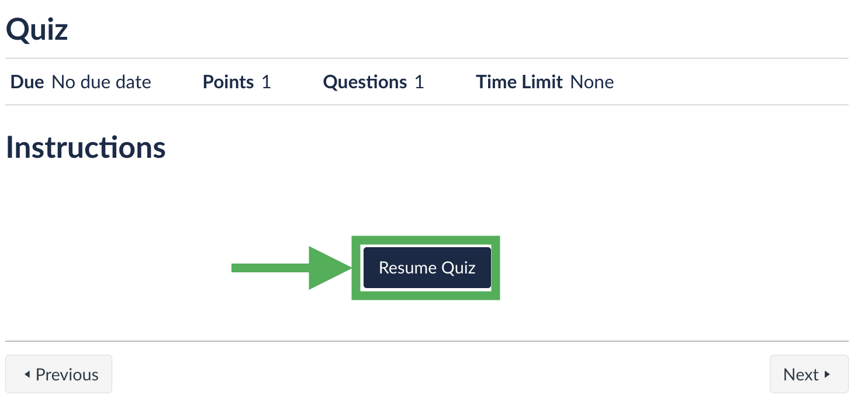This screenshot has height=419, width=868.
Task: Click the "Points" label
Action: click(x=227, y=82)
